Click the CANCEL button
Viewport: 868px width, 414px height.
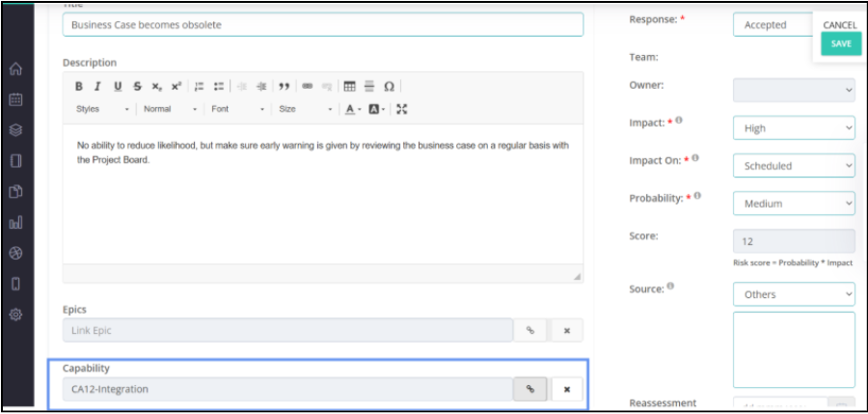click(x=840, y=25)
